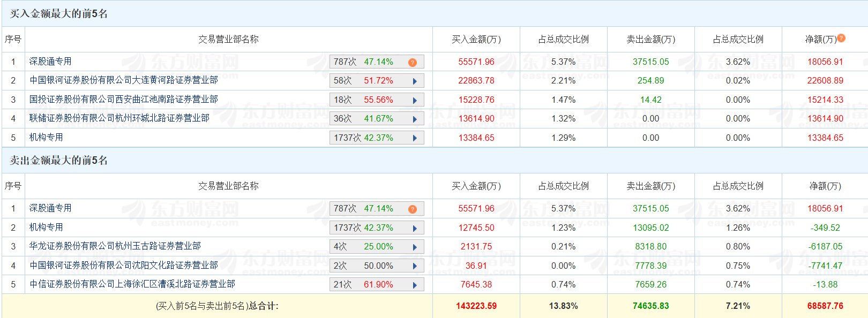The width and height of the screenshot is (868, 318).
Task: Expand the arrow next to 36次 41.67%
Action: tap(415, 119)
